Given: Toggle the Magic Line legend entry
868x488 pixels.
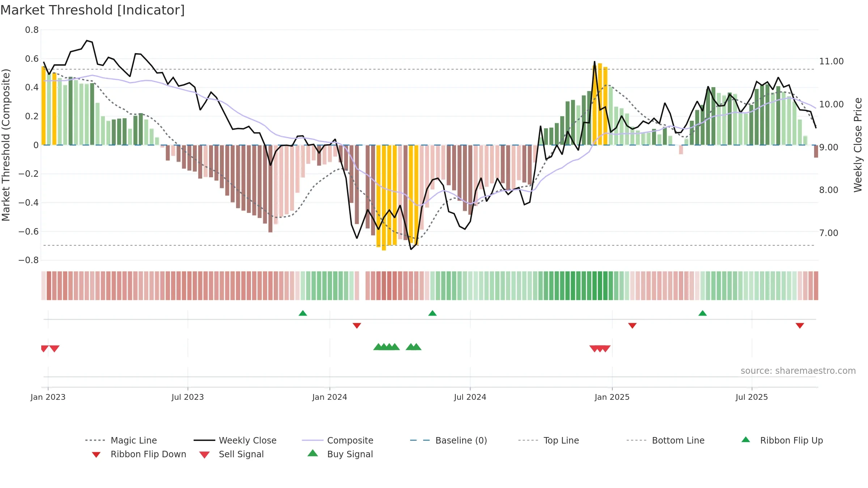Looking at the screenshot, I should pyautogui.click(x=121, y=440).
